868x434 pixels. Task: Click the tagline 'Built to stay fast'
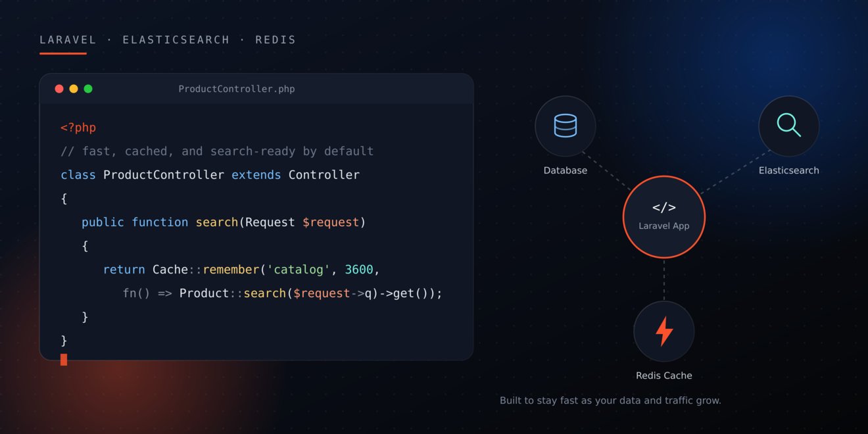click(610, 400)
